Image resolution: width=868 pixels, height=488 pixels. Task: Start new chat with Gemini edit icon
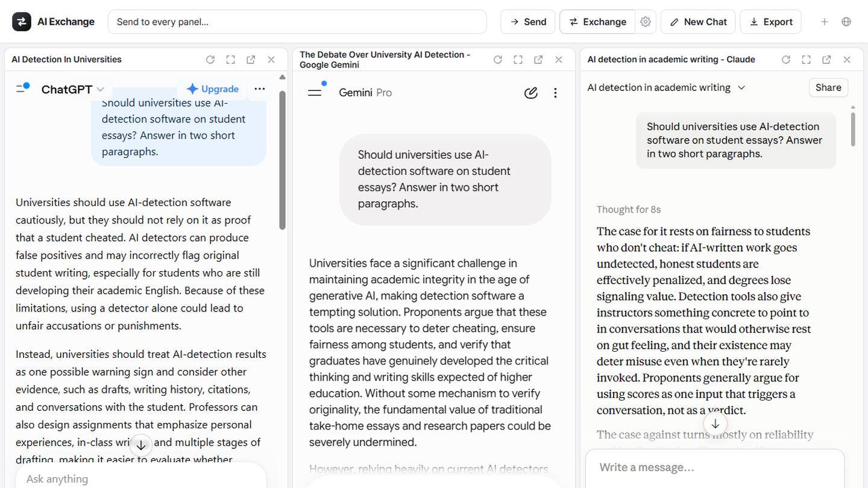pyautogui.click(x=530, y=93)
